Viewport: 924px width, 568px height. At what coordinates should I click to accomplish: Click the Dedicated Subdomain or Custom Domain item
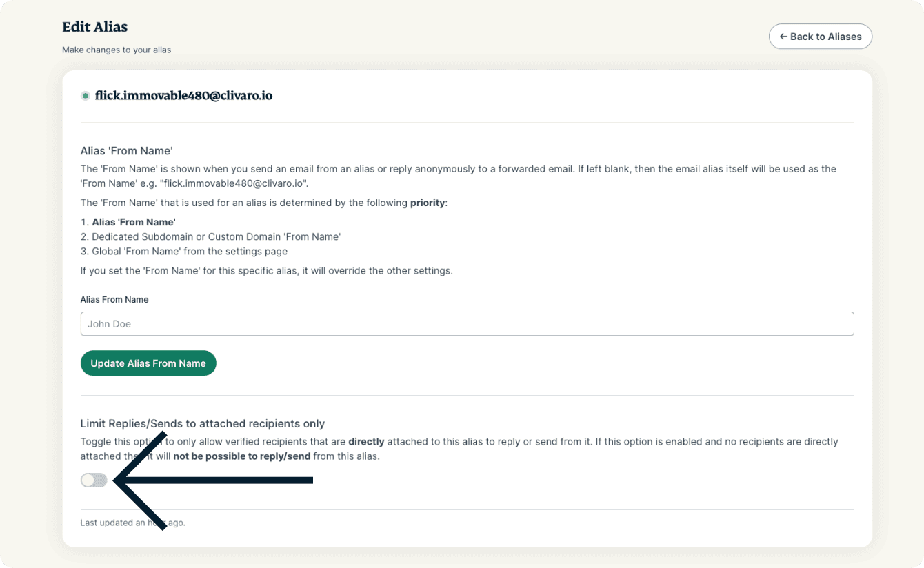[x=217, y=236]
